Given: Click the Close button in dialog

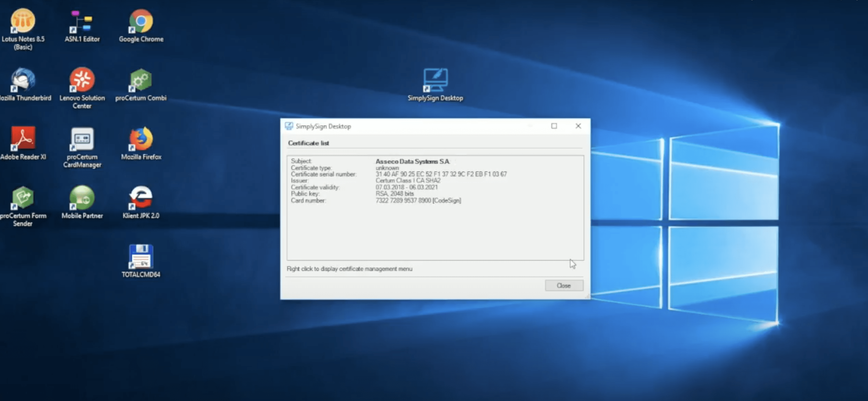Looking at the screenshot, I should [x=564, y=285].
